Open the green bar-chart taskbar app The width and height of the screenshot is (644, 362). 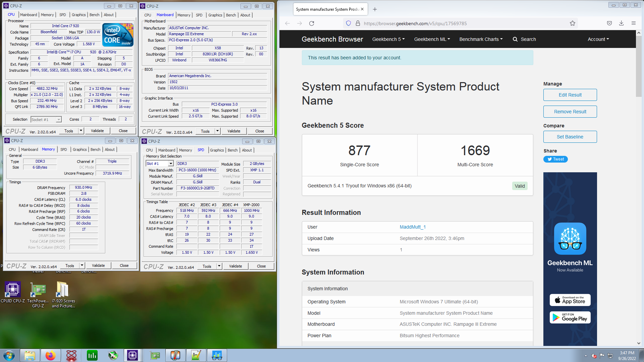pyautogui.click(x=92, y=355)
